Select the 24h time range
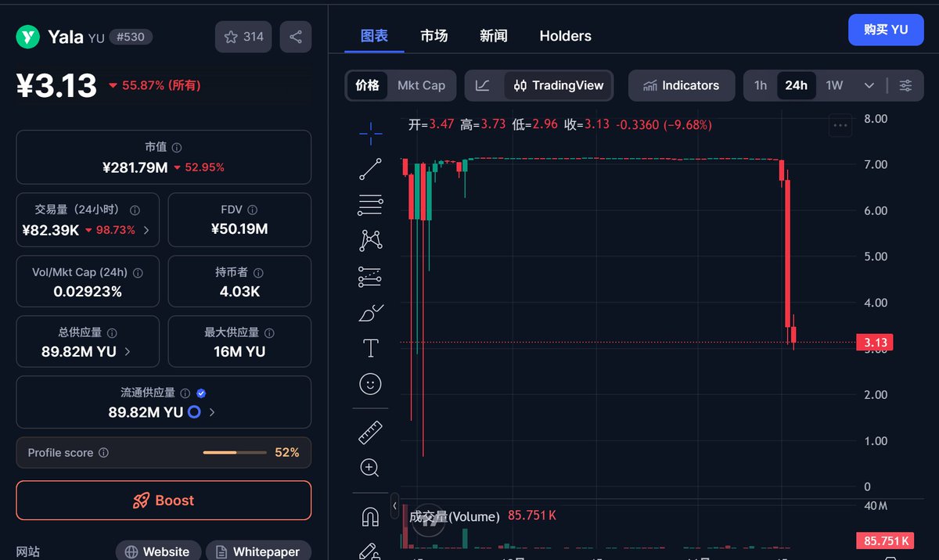Image resolution: width=939 pixels, height=560 pixels. (x=796, y=85)
